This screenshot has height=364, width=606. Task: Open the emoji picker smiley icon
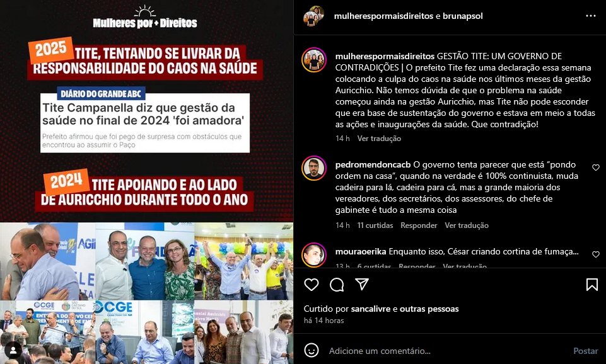(x=311, y=351)
